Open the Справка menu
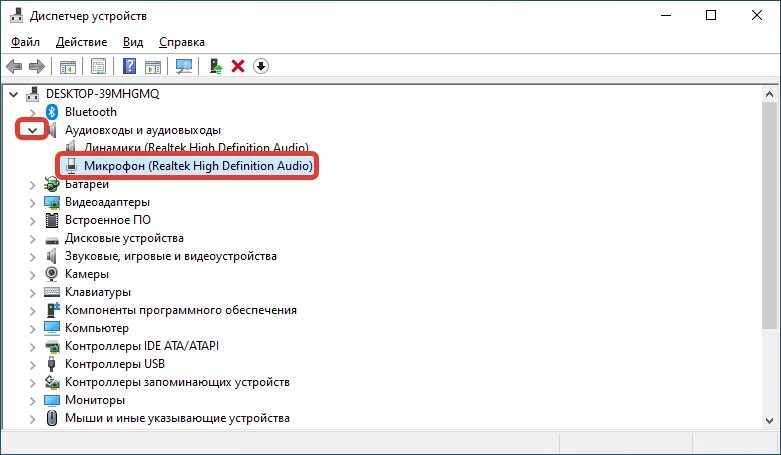The width and height of the screenshot is (781, 455). pyautogui.click(x=182, y=42)
